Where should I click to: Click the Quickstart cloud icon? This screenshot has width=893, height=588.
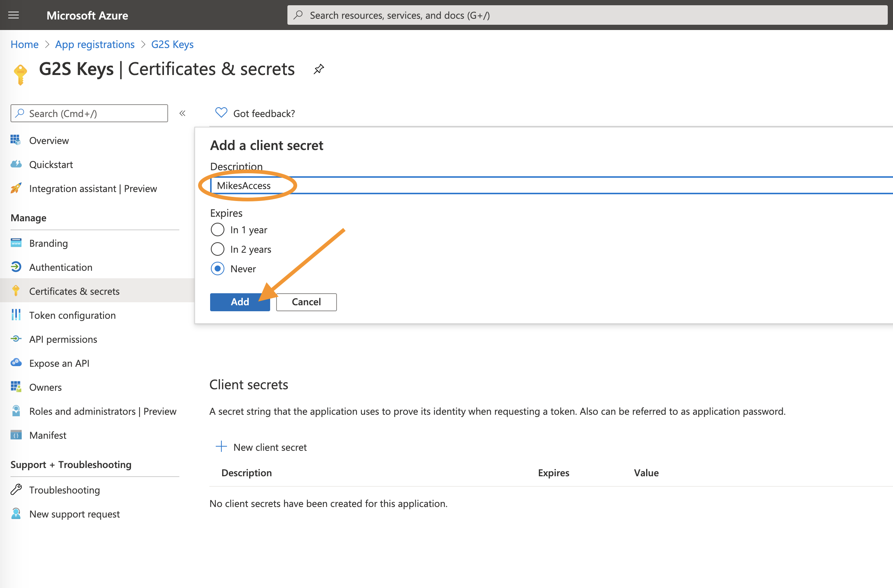point(16,164)
